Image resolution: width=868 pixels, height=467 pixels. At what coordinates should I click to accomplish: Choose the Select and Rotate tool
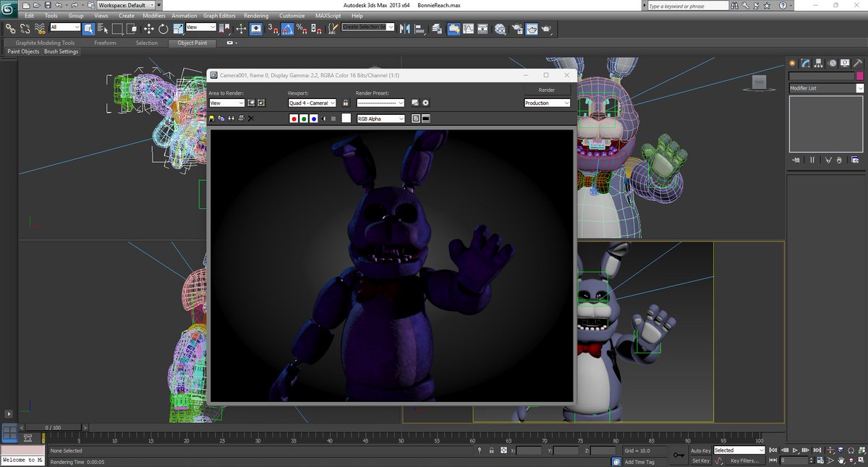click(163, 29)
